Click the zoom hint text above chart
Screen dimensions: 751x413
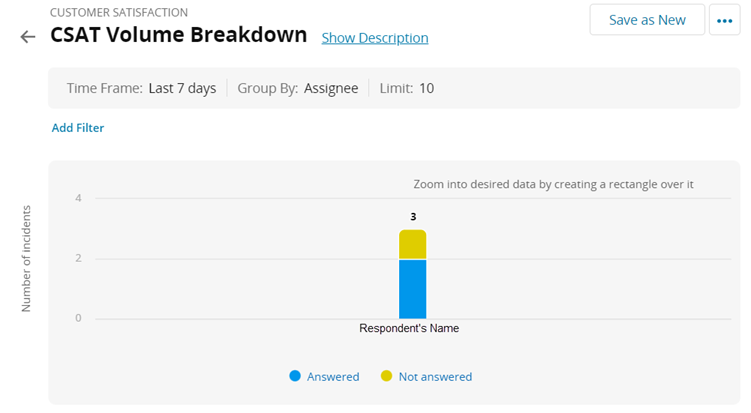coord(553,184)
